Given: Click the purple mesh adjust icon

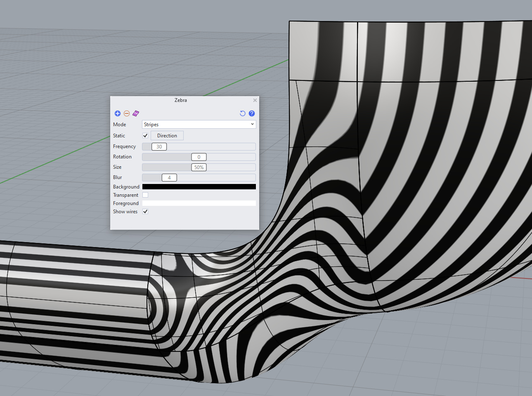Looking at the screenshot, I should click(136, 113).
